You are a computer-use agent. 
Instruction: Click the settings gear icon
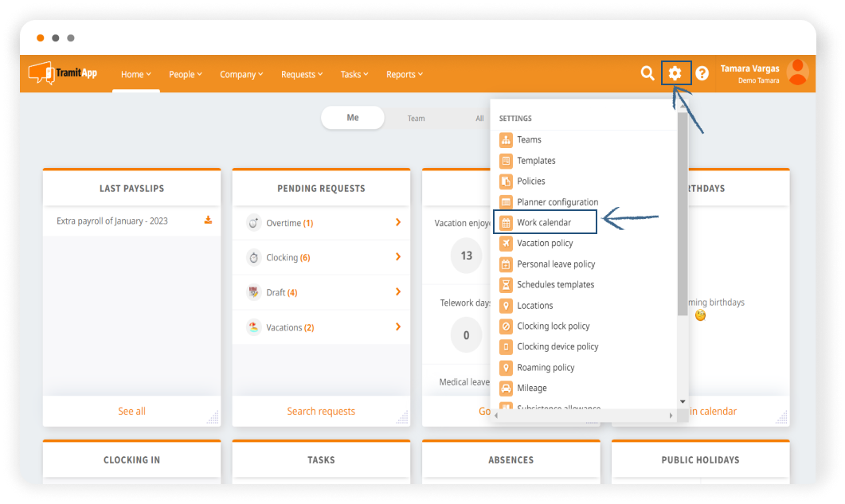point(675,73)
